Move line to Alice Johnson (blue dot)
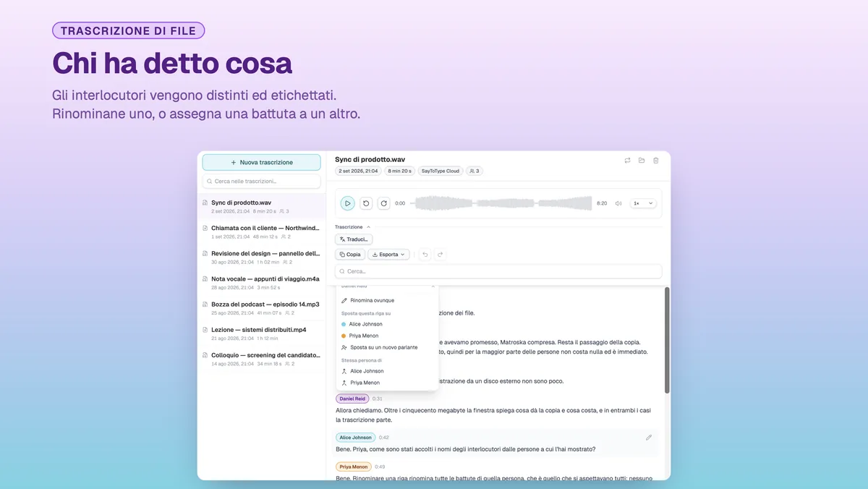The width and height of the screenshot is (868, 489). point(387,324)
